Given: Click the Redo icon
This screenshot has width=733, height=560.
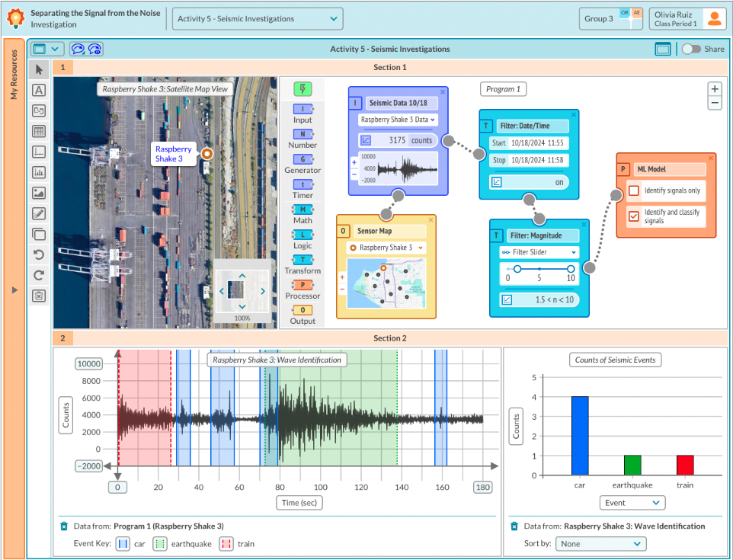Looking at the screenshot, I should (x=38, y=274).
